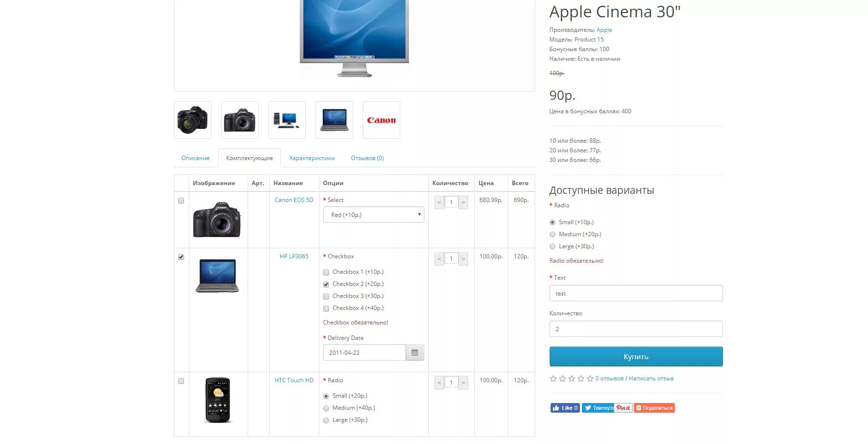Open desktop computer thumbnail image

click(x=287, y=120)
